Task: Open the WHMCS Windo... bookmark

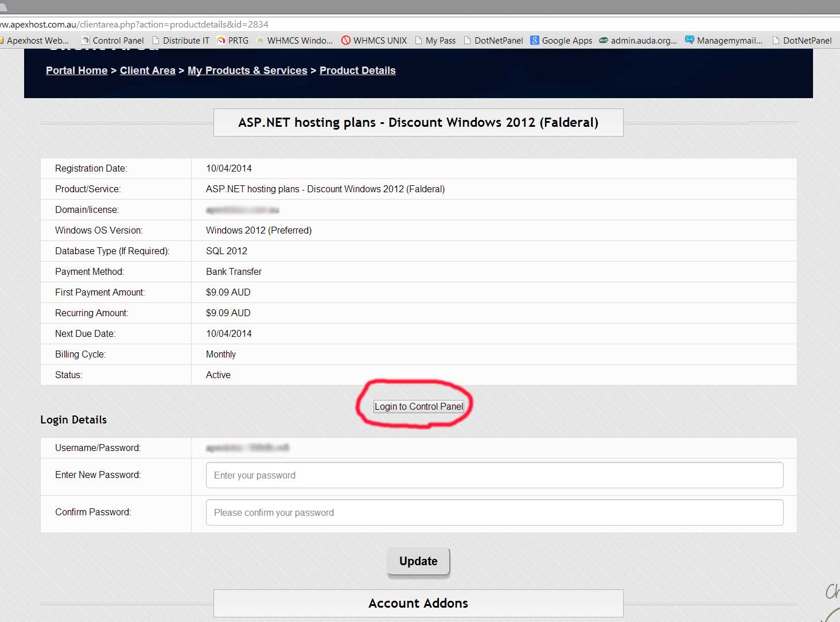Action: 294,41
